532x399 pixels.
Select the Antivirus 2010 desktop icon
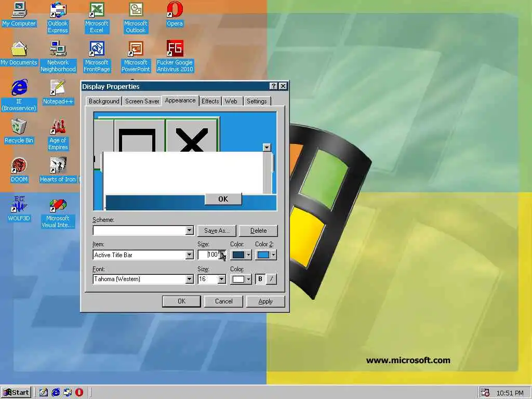(x=175, y=56)
